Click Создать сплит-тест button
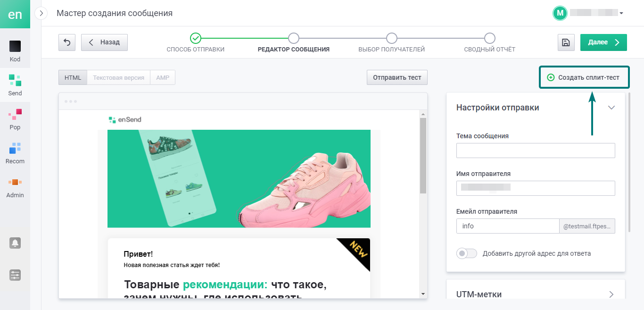Screen dimensions: 644x310 (584, 77)
